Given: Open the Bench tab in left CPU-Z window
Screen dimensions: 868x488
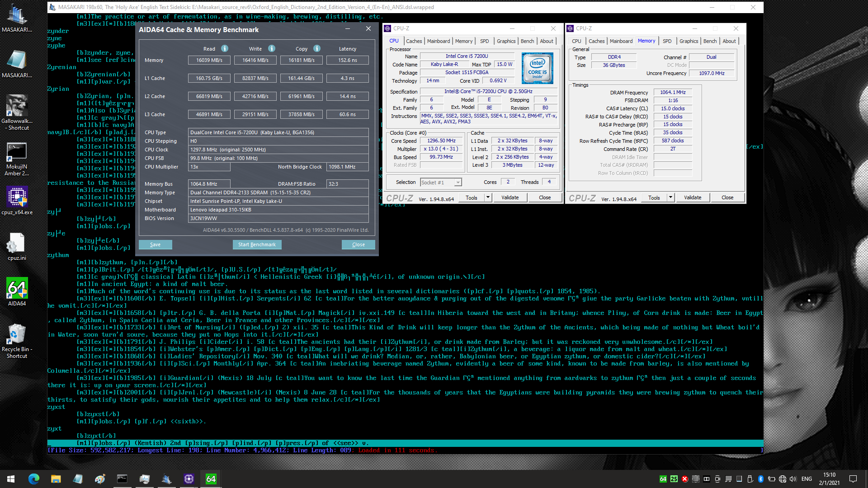Looking at the screenshot, I should 527,41.
